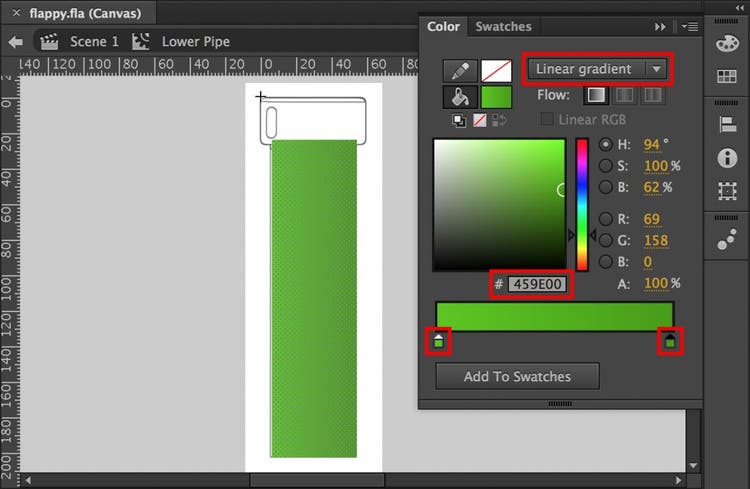Open the Swatches grid panel icon in dock
This screenshot has width=750, height=489.
727,77
